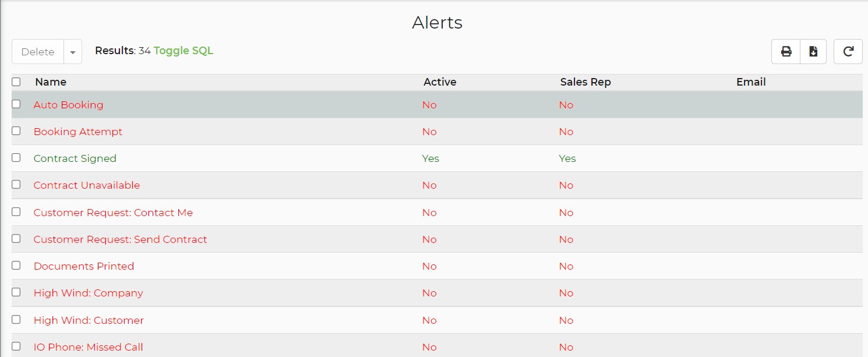Click the Delete button
Image resolution: width=868 pixels, height=357 pixels.
coord(38,52)
